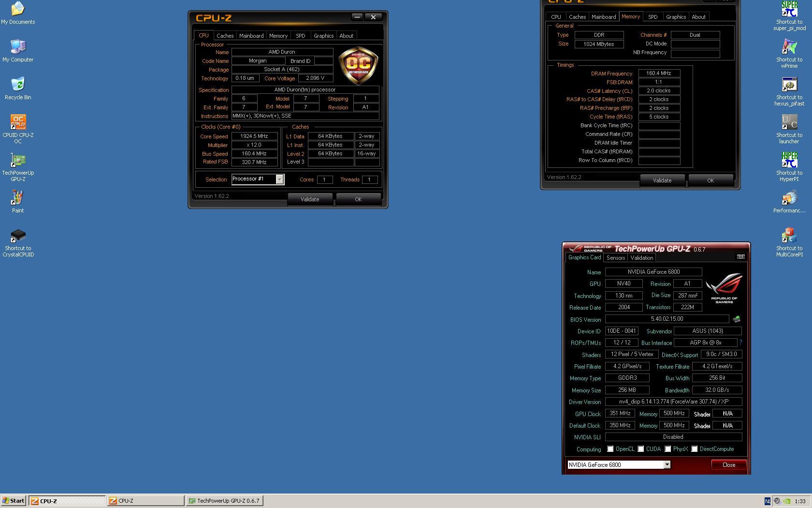Open Shortcut to launcher icon
This screenshot has width=812, height=508.
789,129
